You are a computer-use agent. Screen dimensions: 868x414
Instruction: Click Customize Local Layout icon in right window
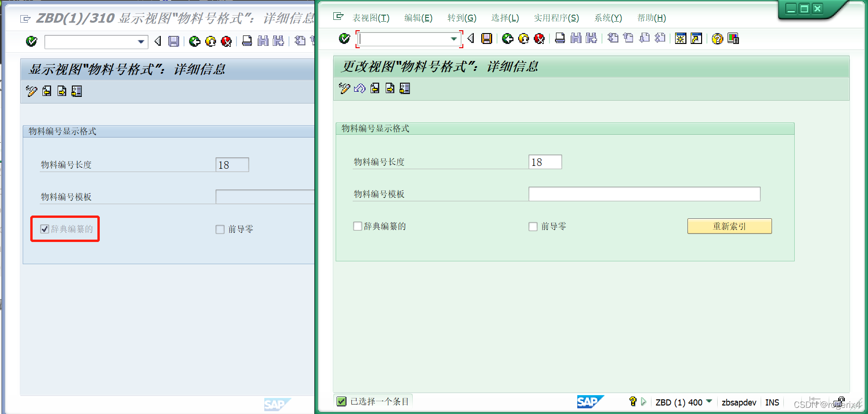coord(733,39)
